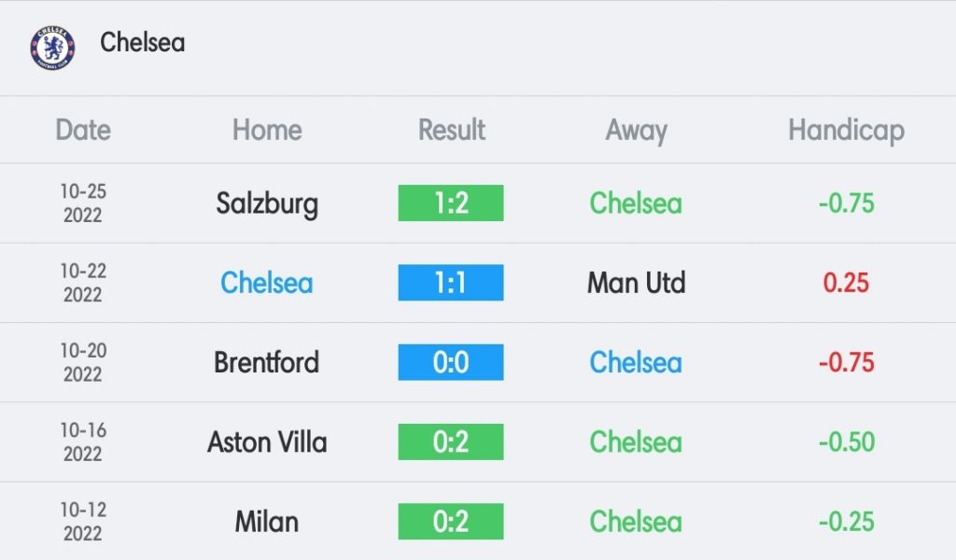Select the Result column header

tap(451, 130)
